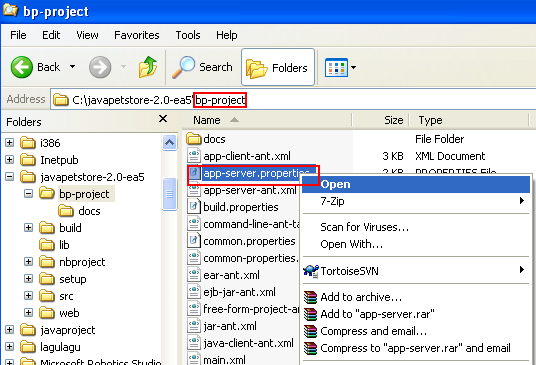
Task: Expand the build folder node
Action: (x=29, y=228)
